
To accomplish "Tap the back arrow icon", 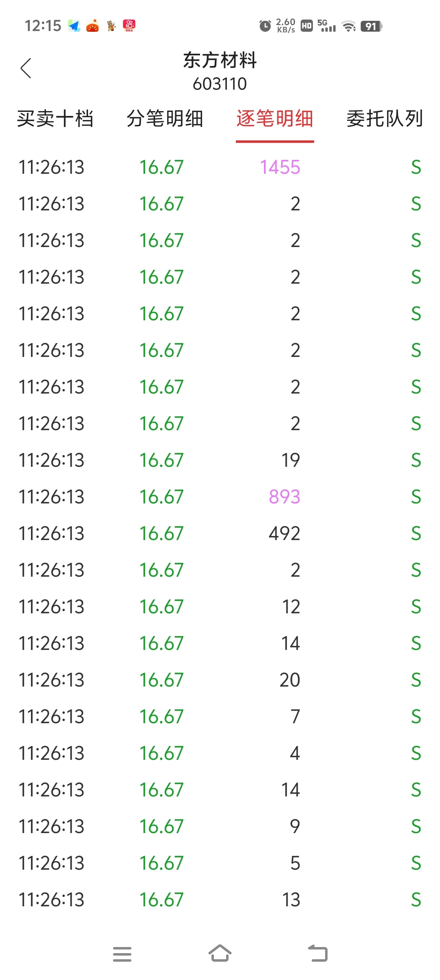I will [26, 68].
